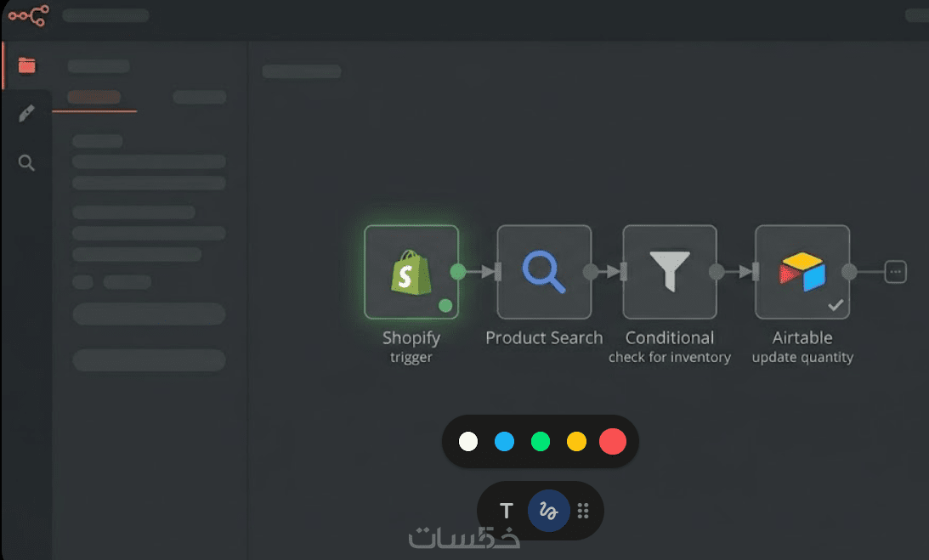Screen dimensions: 929x560
Task: Choose the red color swatch
Action: (613, 442)
